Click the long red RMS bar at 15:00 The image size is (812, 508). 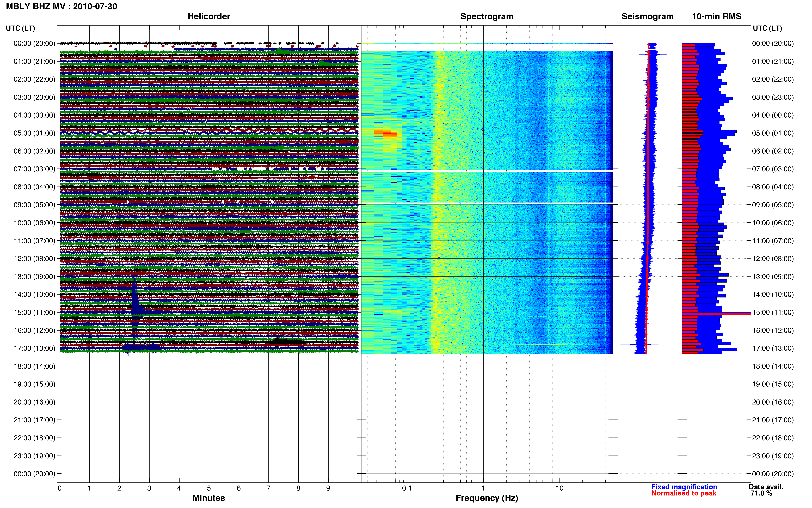716,313
